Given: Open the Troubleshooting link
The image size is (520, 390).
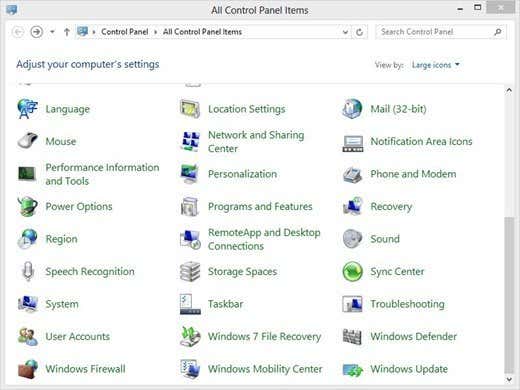Looking at the screenshot, I should tap(407, 304).
